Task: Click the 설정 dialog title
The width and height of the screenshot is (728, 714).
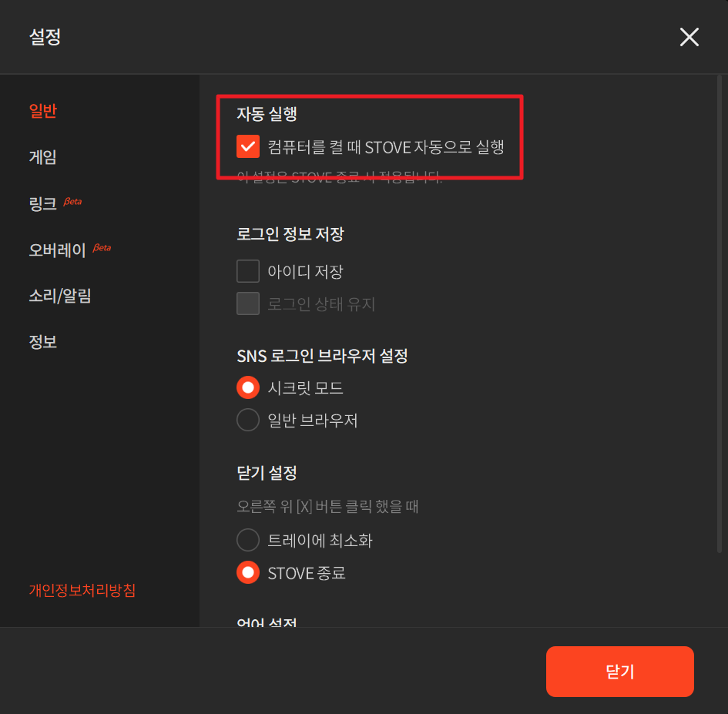Action: coord(45,37)
